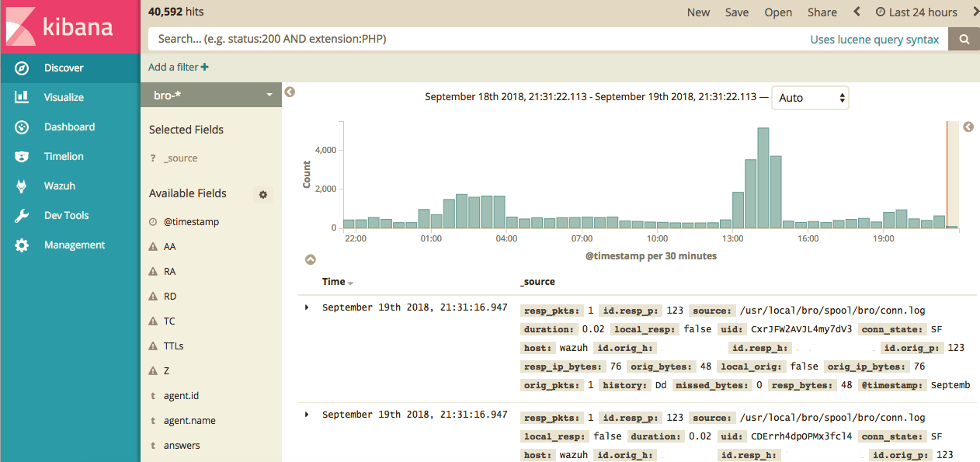Select the answers field

pyautogui.click(x=182, y=446)
